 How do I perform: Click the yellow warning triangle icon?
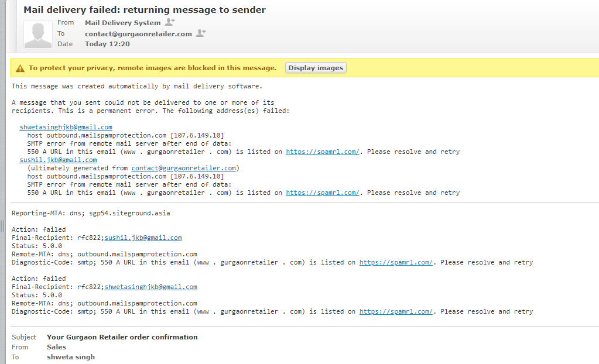pos(20,68)
